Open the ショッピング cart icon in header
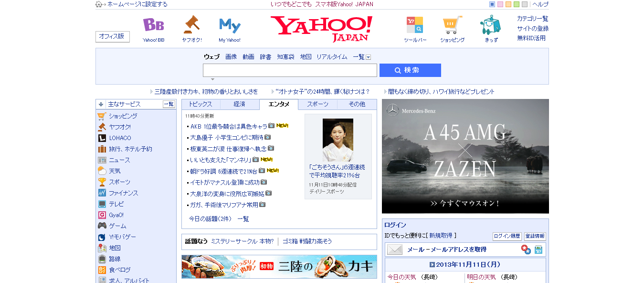 point(452,25)
